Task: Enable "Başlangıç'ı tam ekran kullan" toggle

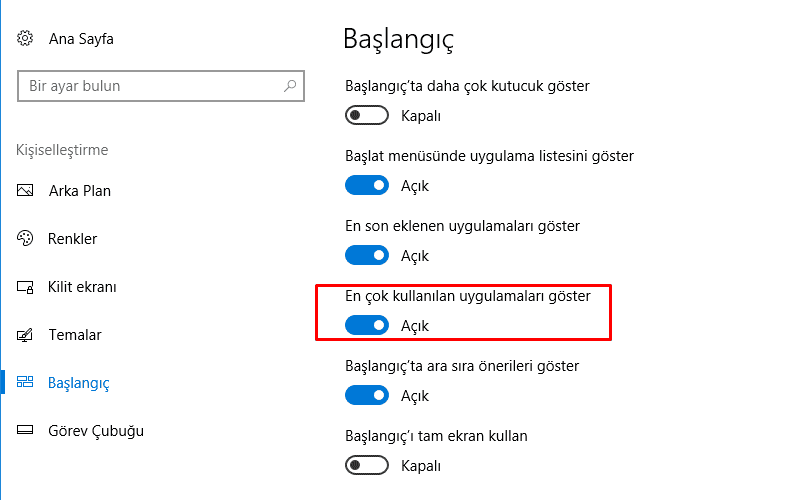Action: 366,466
